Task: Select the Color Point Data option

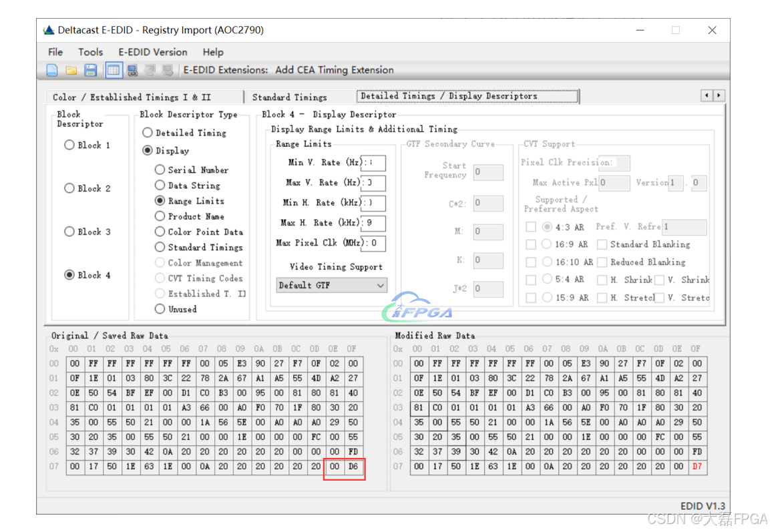Action: click(x=160, y=231)
